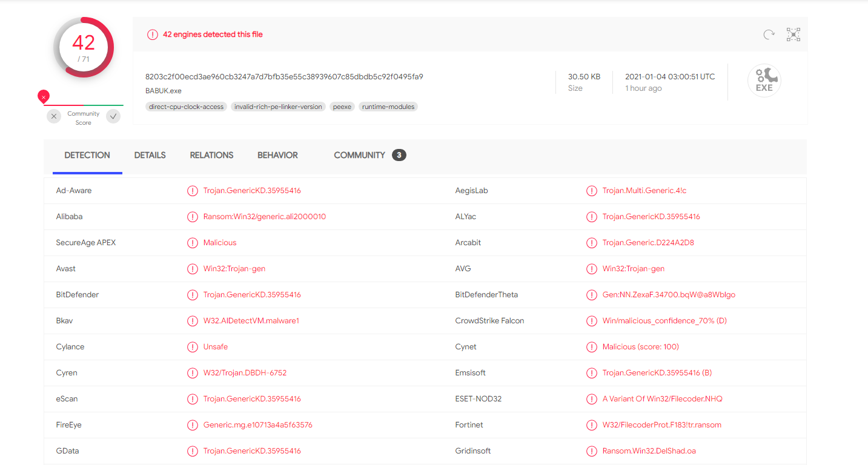Click the warning icon in the Avast row
Viewport: 868px width, 465px height.
click(x=193, y=269)
